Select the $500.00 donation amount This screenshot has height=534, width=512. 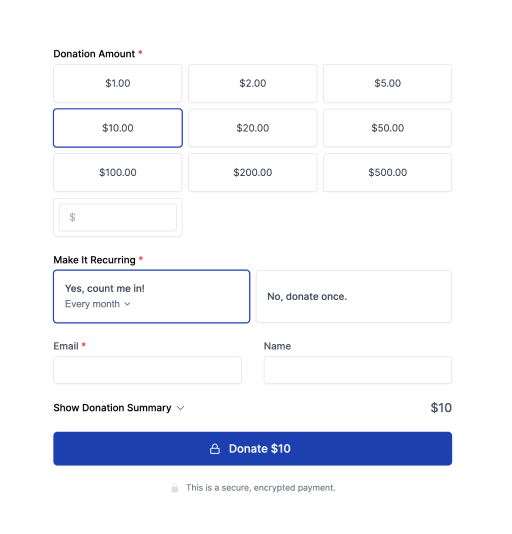(x=387, y=173)
